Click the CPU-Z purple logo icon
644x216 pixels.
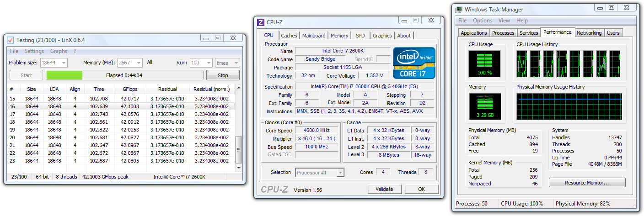coord(261,22)
